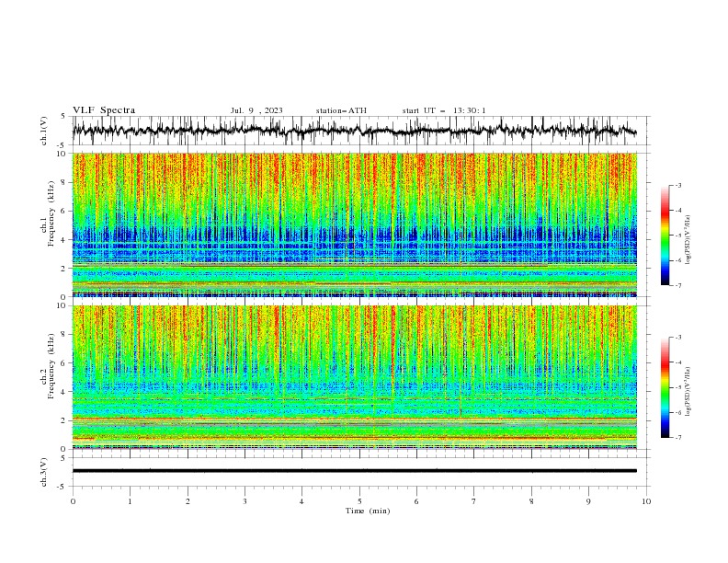Click the "0" tick on the time axis

pos(73,501)
